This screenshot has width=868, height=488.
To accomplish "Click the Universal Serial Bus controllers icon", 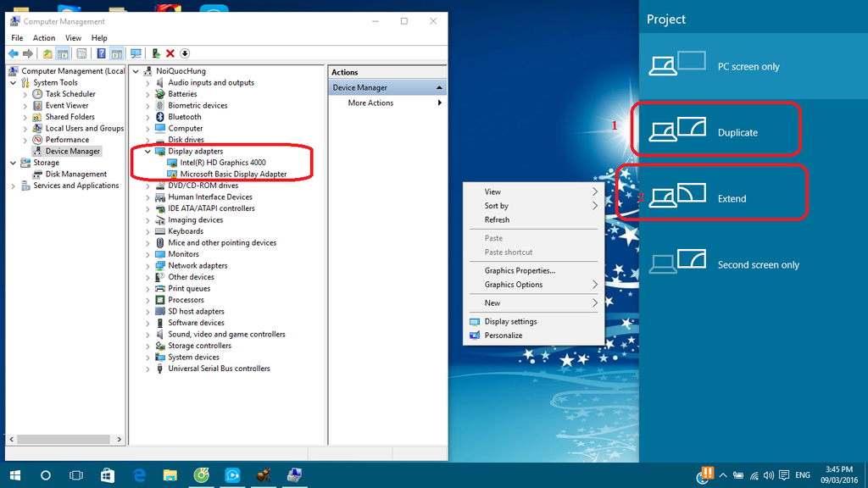I will tap(160, 369).
